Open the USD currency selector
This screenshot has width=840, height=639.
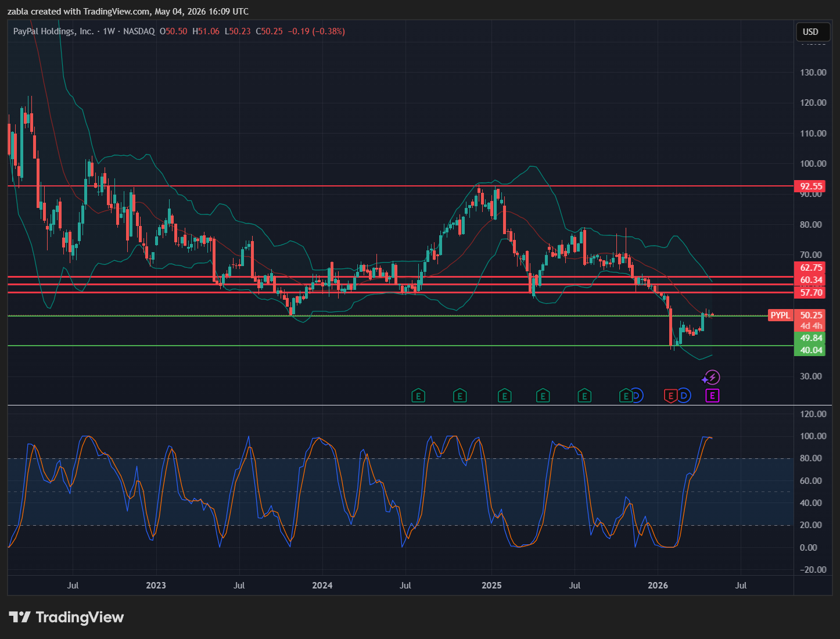pyautogui.click(x=810, y=32)
